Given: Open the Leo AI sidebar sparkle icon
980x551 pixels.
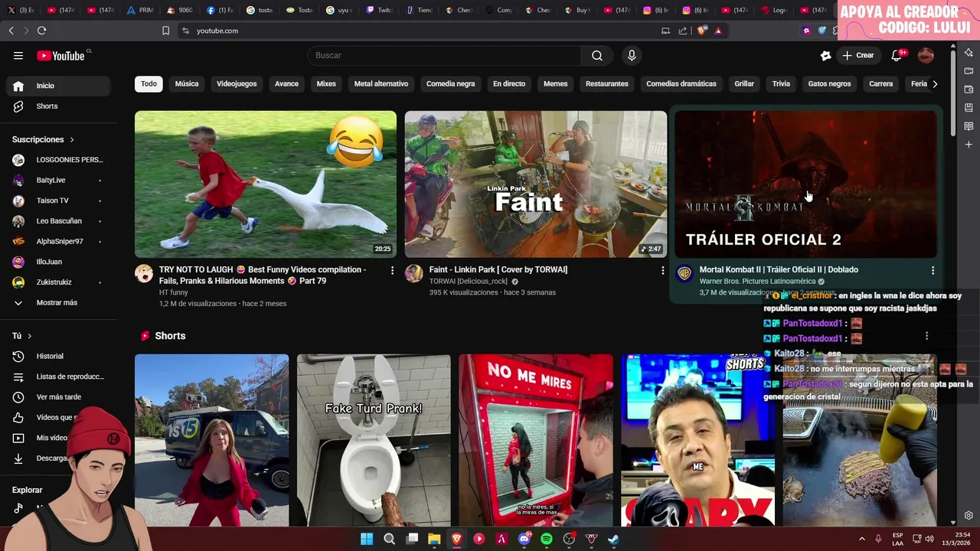Looking at the screenshot, I should click(x=969, y=53).
